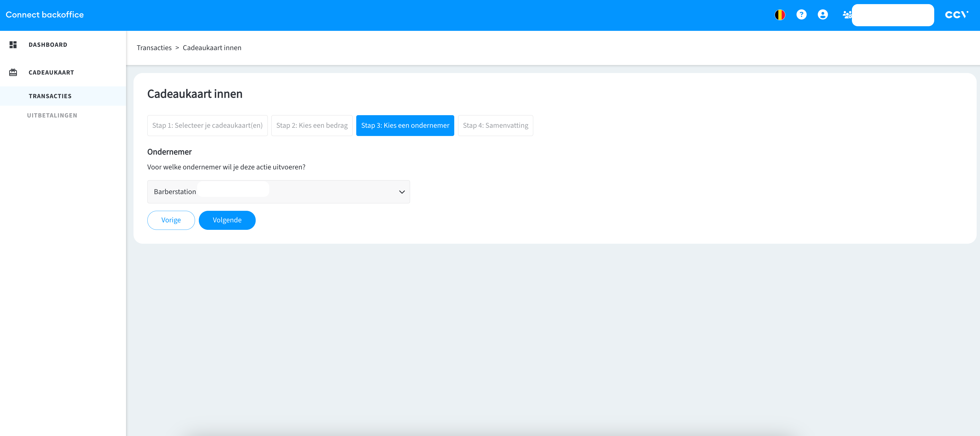Select the Barberstation ondernemer combo box
Image resolution: width=980 pixels, height=436 pixels.
pos(278,192)
